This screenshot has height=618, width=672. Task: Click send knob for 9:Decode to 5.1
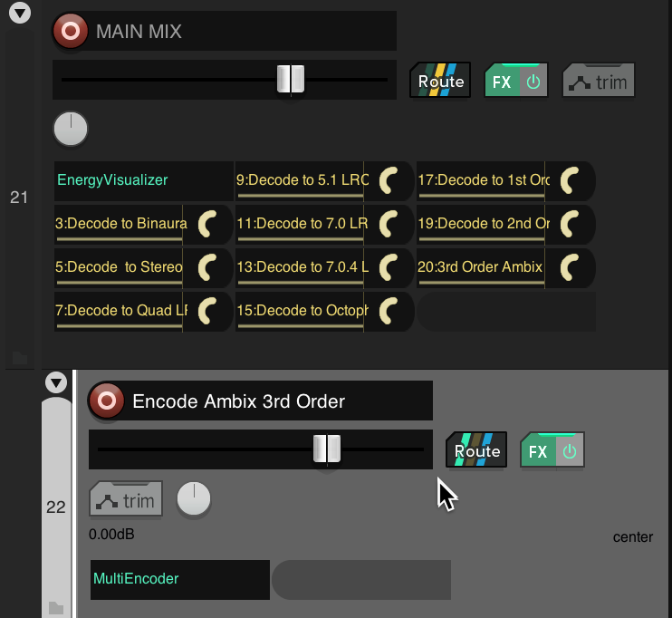tap(389, 180)
